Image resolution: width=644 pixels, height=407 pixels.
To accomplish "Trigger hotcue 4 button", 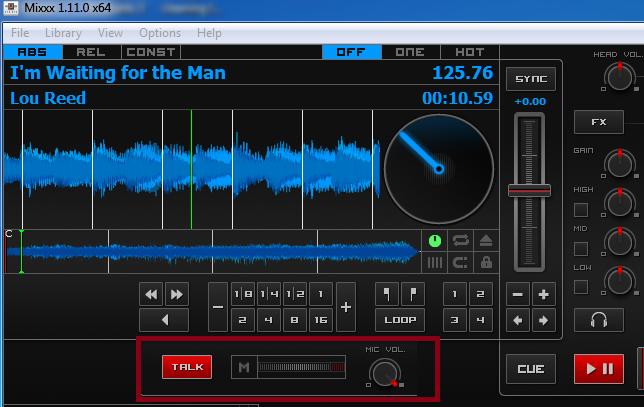I will tap(481, 320).
